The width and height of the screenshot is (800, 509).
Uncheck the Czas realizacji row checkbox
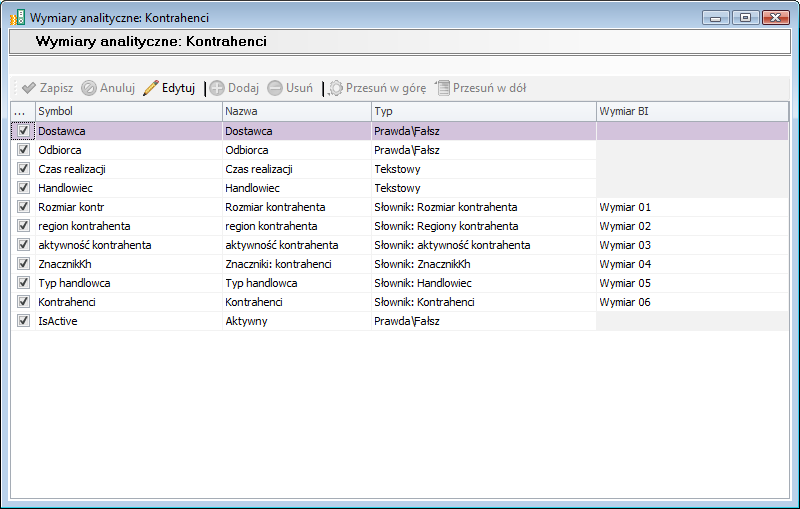pyautogui.click(x=23, y=168)
